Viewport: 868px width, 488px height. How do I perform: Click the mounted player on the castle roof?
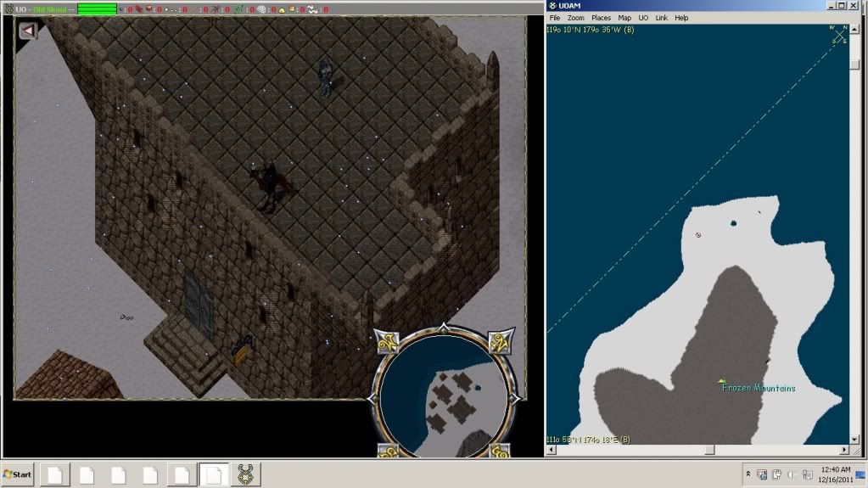click(271, 187)
